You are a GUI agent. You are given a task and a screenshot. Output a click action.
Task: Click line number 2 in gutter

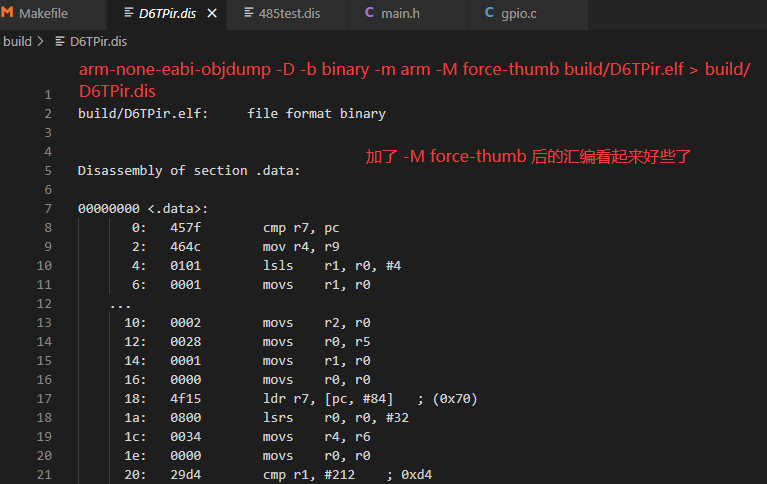pos(48,114)
